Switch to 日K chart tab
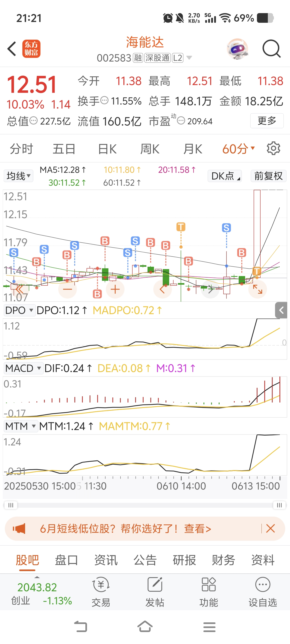The image size is (290, 644). point(107,149)
